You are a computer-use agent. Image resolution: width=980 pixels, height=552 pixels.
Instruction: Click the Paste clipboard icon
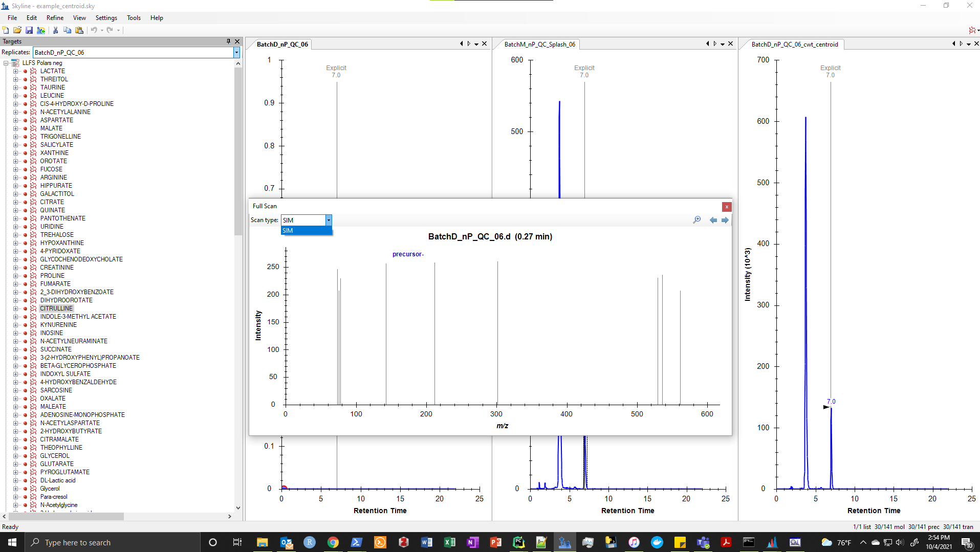[x=79, y=30]
